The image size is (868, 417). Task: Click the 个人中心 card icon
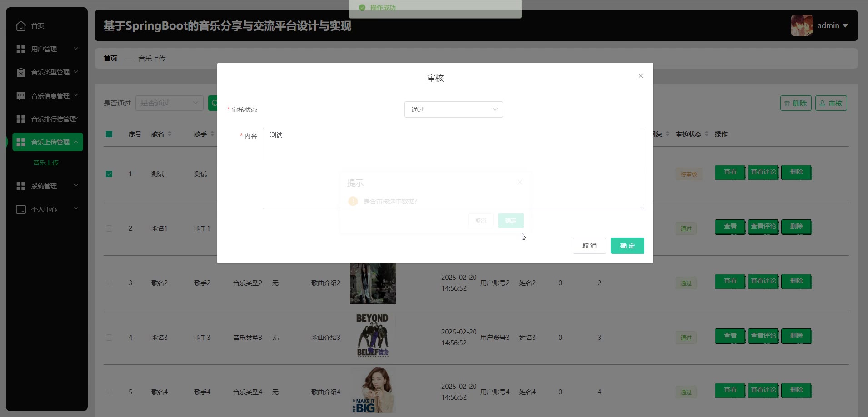(x=21, y=209)
